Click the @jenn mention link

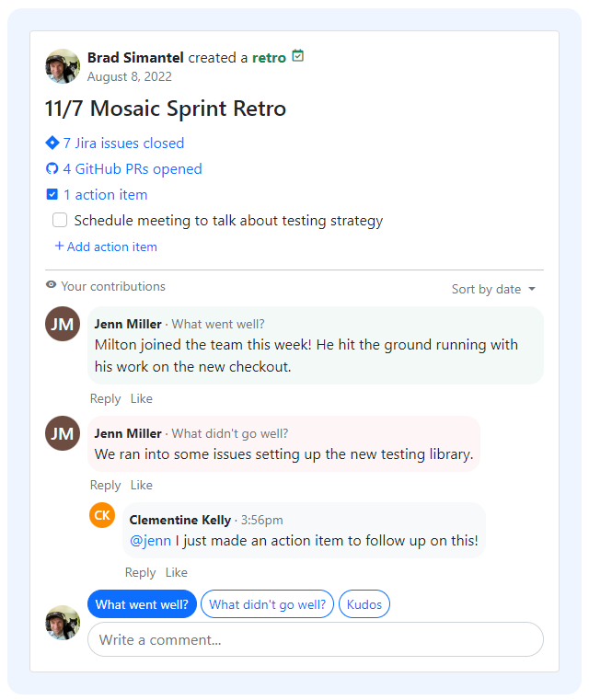point(150,541)
